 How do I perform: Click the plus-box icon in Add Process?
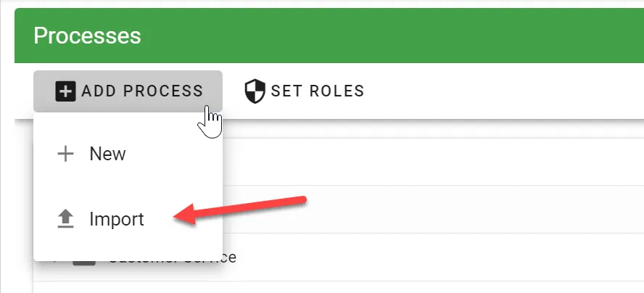(x=65, y=91)
